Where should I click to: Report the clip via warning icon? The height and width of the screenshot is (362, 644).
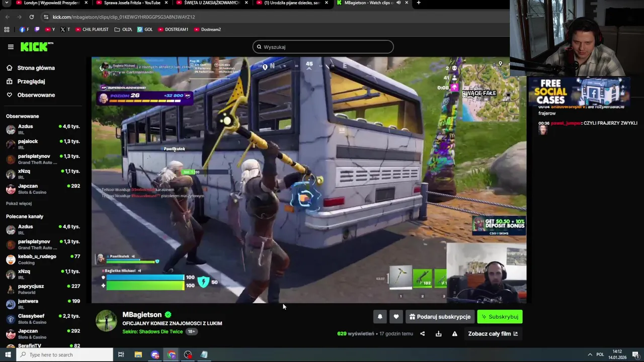(454, 334)
